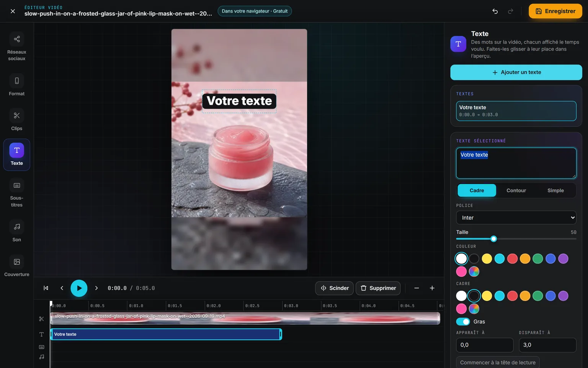Redo the last undone action
Image resolution: width=588 pixels, height=368 pixels.
pyautogui.click(x=510, y=11)
